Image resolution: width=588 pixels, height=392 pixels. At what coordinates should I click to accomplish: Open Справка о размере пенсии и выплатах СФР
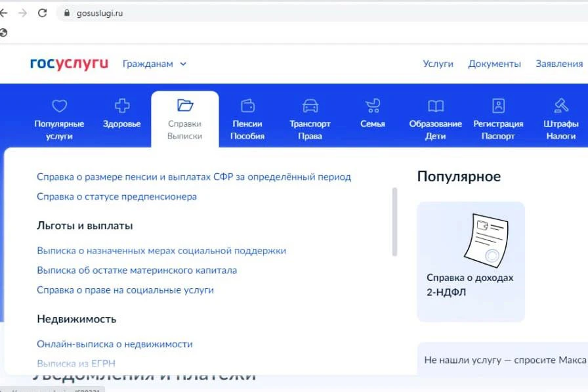click(194, 177)
